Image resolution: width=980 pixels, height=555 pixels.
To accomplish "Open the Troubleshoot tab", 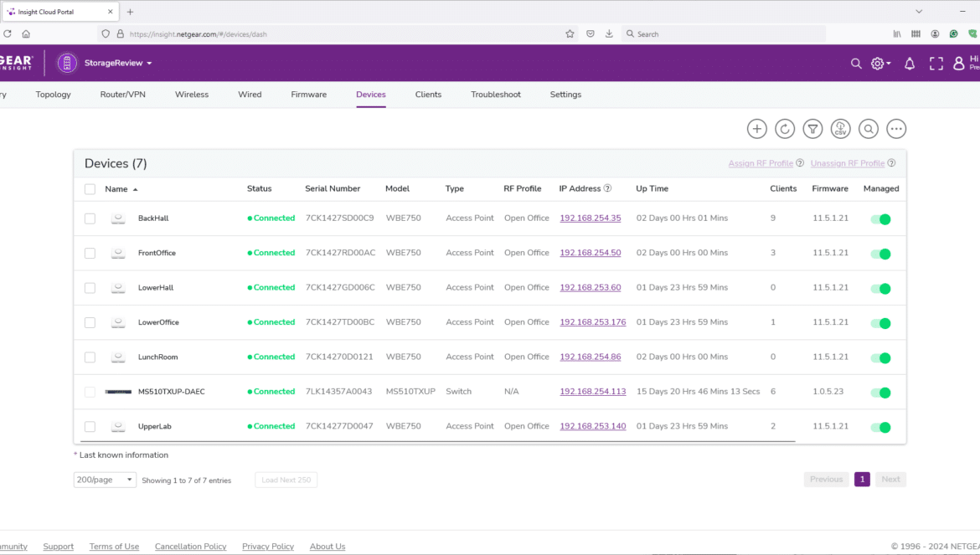I will point(496,95).
